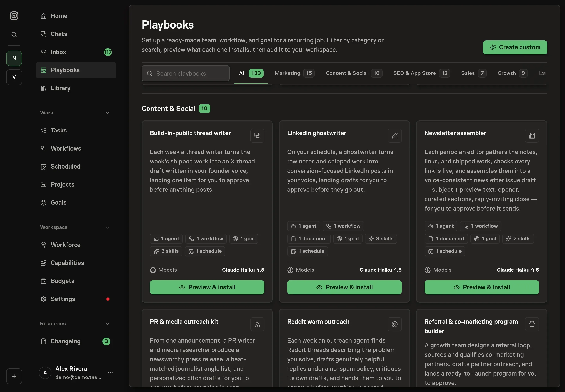Filter by the Content & Social tab
565x392 pixels.
pyautogui.click(x=354, y=73)
